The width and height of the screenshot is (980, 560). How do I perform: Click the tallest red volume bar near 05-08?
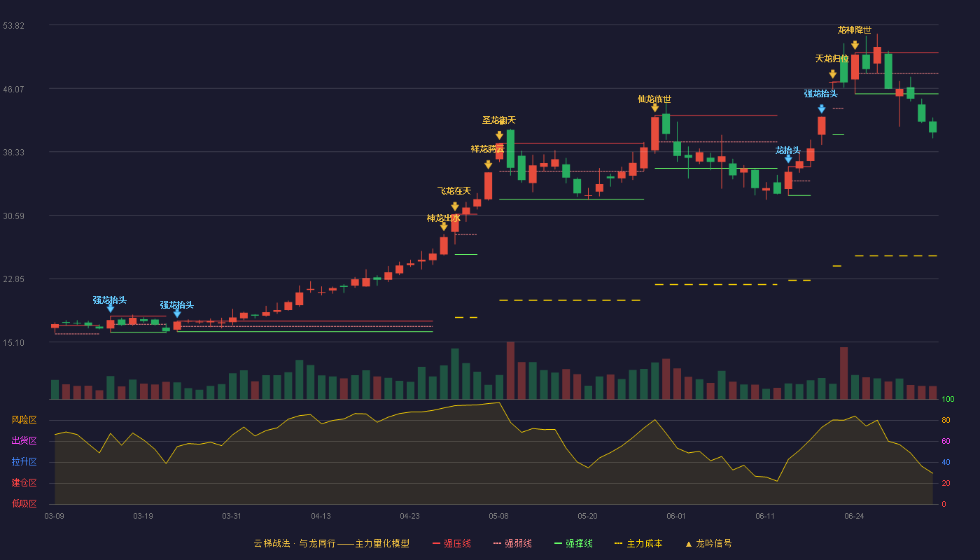point(510,370)
